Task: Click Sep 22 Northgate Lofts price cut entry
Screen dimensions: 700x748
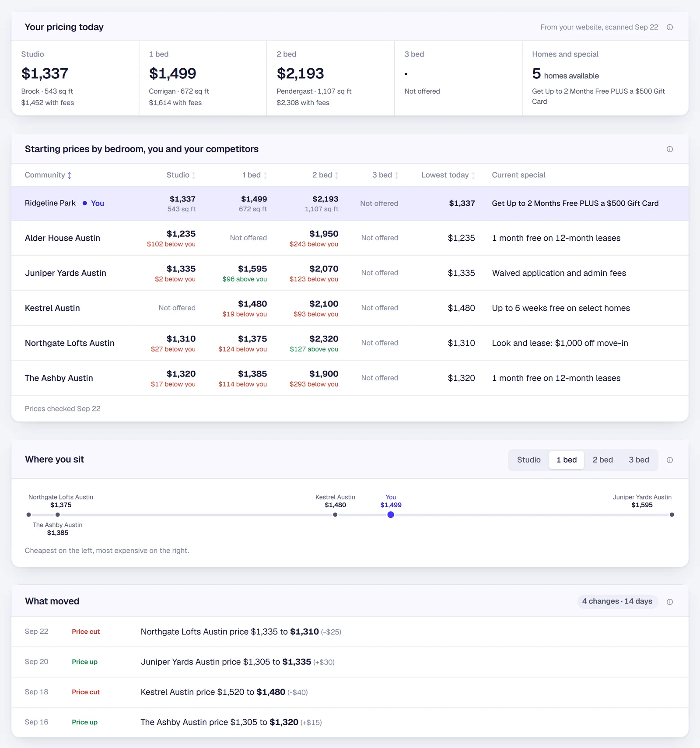Action: click(x=350, y=632)
